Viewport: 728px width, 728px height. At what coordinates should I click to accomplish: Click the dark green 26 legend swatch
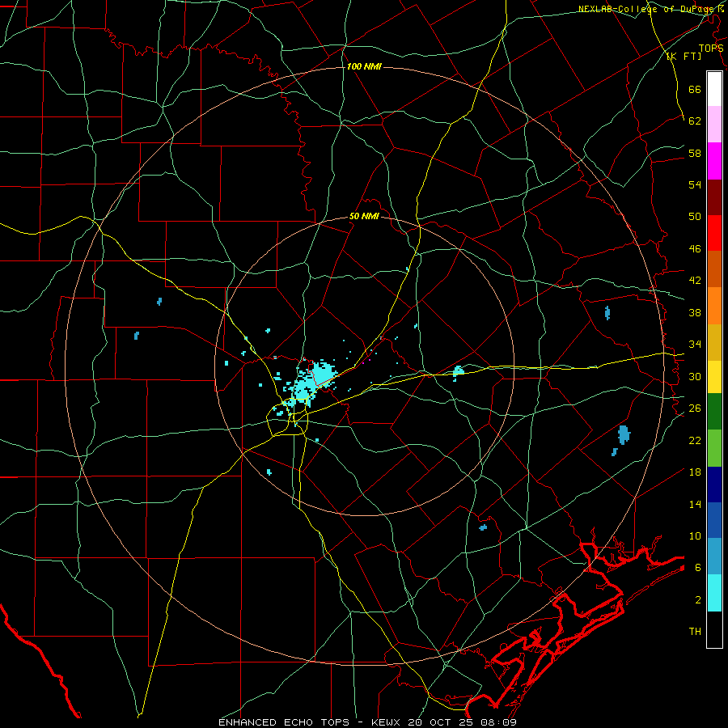(714, 412)
